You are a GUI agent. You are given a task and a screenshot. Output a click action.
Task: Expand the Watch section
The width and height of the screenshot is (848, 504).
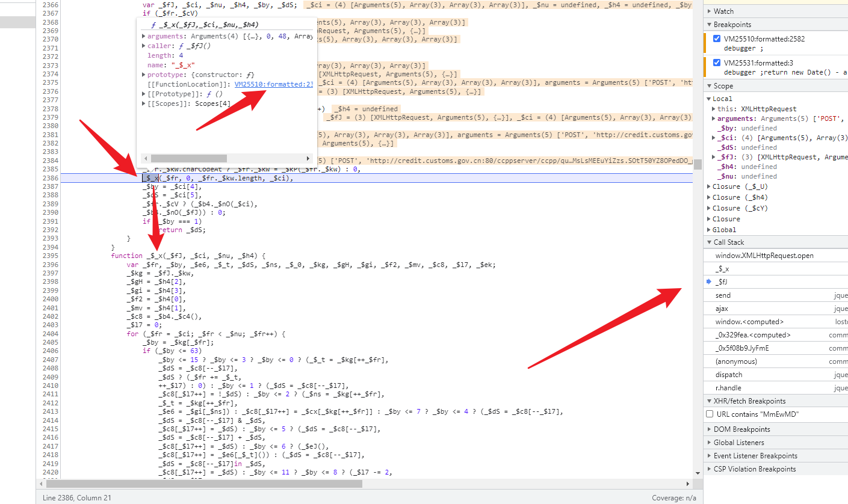pyautogui.click(x=708, y=11)
